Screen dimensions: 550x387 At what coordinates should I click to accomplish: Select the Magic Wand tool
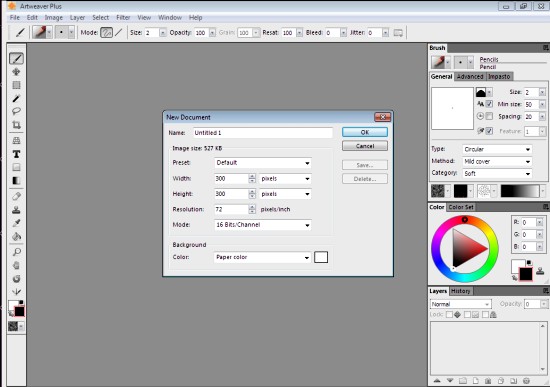coord(16,98)
